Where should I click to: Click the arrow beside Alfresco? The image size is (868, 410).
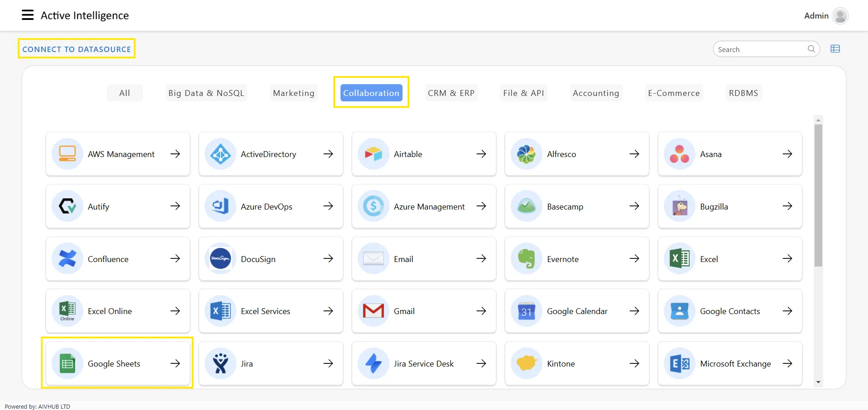pyautogui.click(x=634, y=154)
